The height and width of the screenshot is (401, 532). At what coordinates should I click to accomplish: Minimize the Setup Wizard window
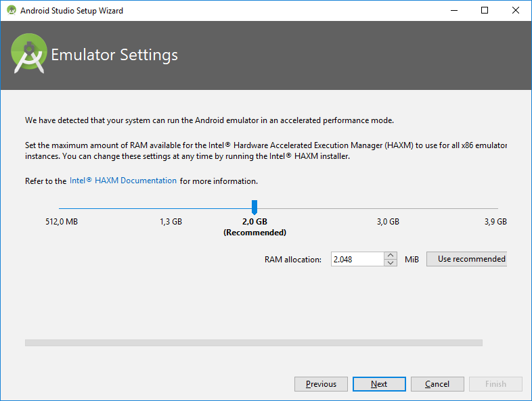453,11
